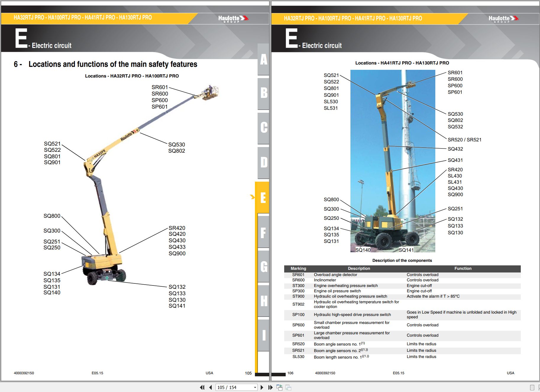The height and width of the screenshot is (392, 540).
Task: Click the 'SR520 / SR521' label on photo
Action: coord(465,140)
